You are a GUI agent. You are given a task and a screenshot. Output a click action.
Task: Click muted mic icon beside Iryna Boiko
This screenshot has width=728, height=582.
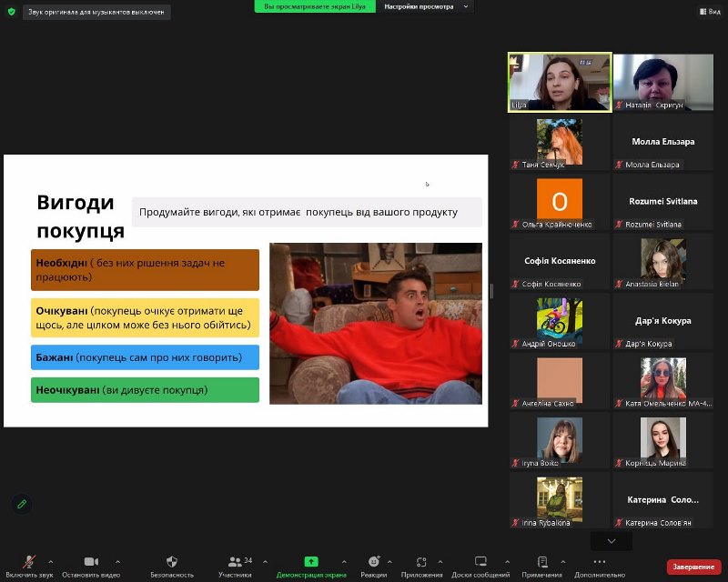pos(515,463)
